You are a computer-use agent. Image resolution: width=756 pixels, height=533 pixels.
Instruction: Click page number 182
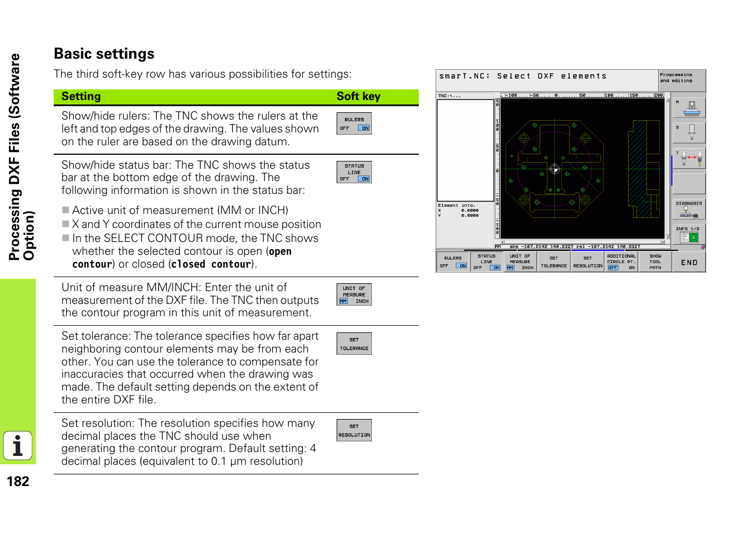click(x=18, y=482)
